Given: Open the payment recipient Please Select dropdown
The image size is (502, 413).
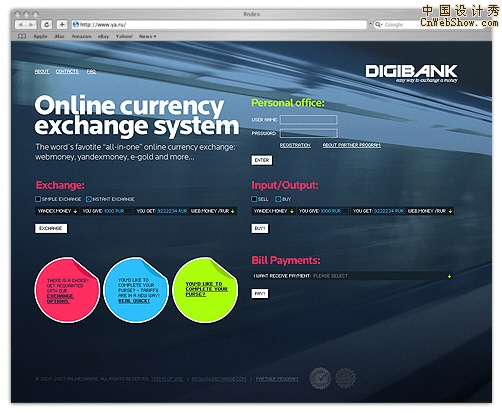Looking at the screenshot, I should 352,276.
